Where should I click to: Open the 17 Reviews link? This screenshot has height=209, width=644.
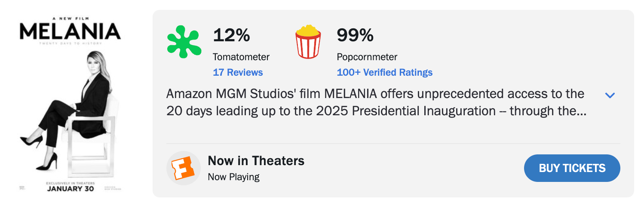pos(238,72)
